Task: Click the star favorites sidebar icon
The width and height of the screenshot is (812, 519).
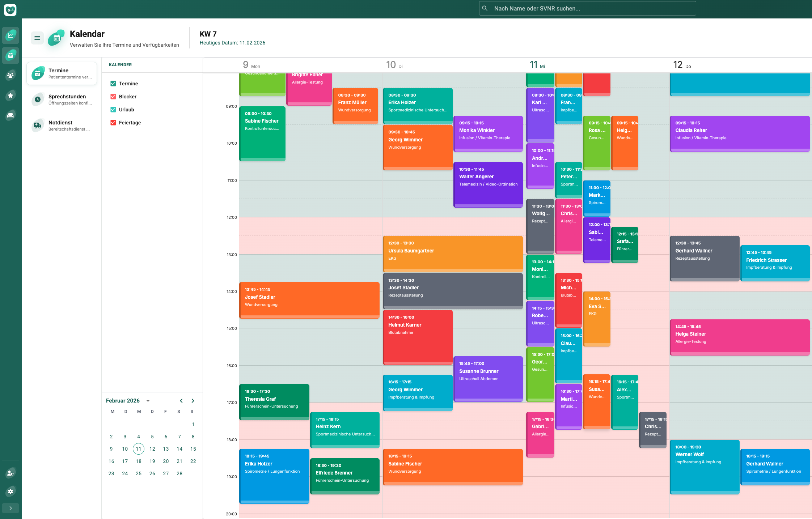Action: pos(10,95)
